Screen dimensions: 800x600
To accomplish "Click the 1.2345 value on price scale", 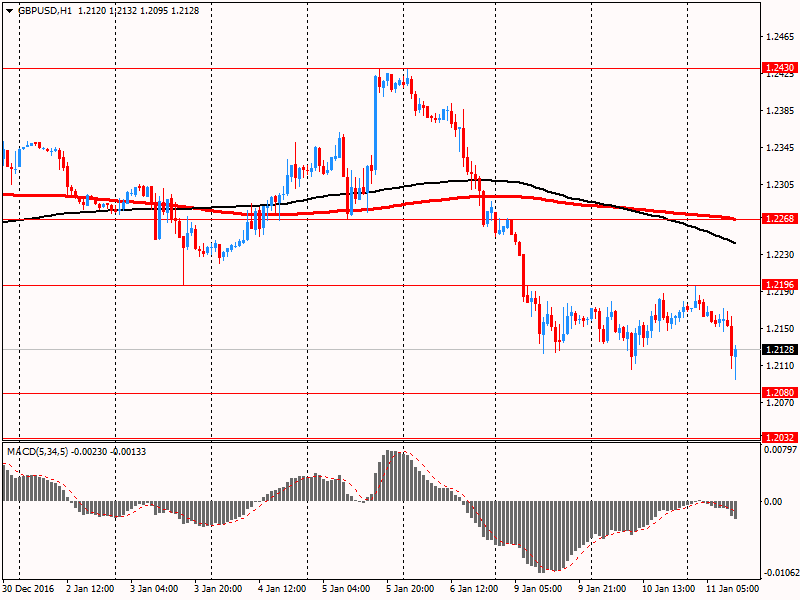I will tap(779, 148).
